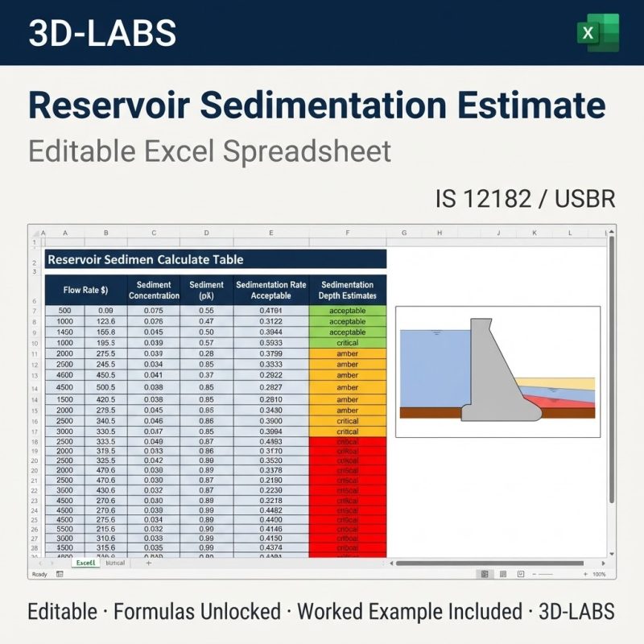This screenshot has width=644, height=644.
Task: Select column E header
Action: 271,233
